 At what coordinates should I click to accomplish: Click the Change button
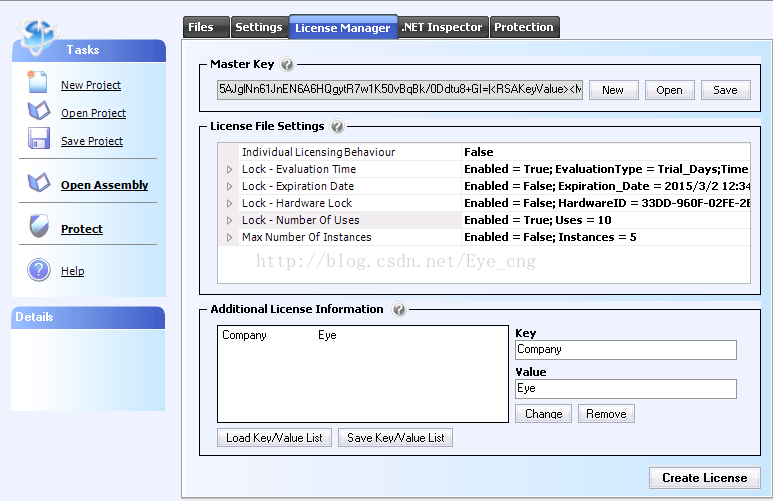543,414
